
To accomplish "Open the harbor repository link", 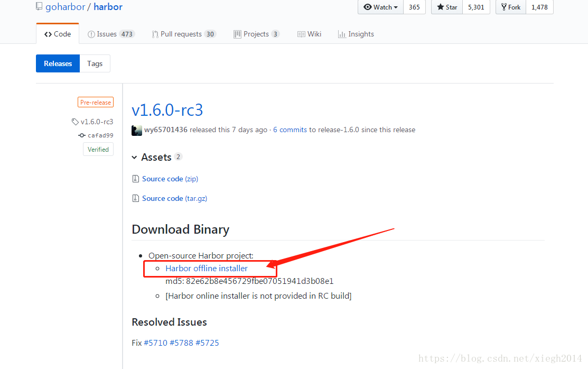I will (108, 7).
